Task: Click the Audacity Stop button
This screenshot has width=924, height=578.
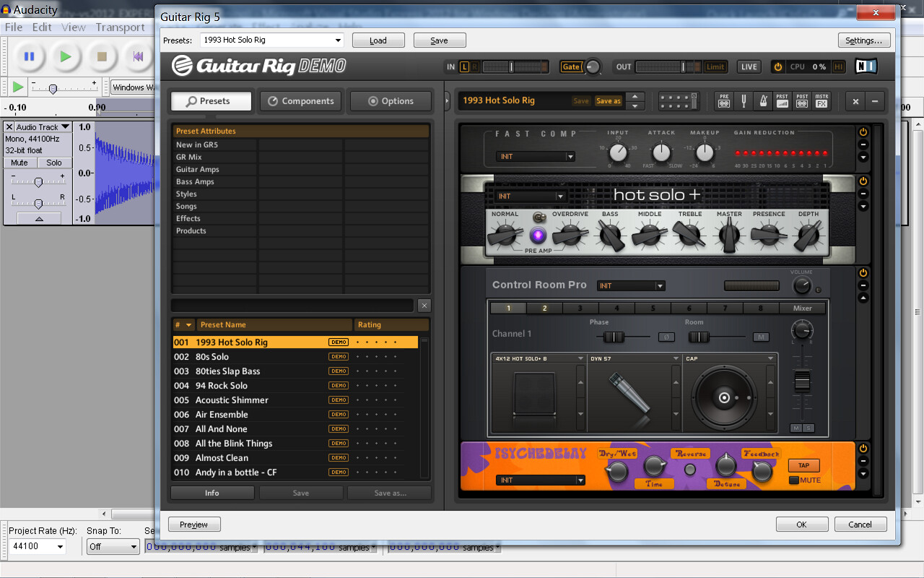Action: tap(102, 56)
